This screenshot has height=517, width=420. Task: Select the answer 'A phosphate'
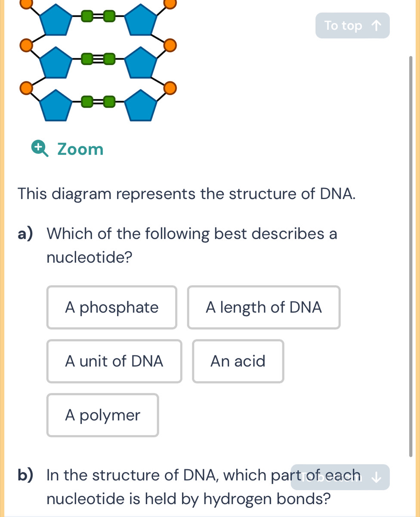pyautogui.click(x=111, y=307)
